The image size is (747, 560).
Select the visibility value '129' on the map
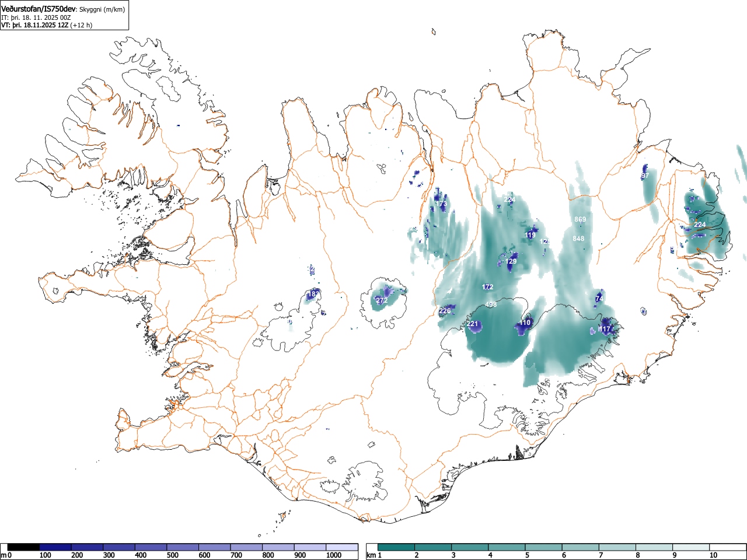tap(511, 261)
